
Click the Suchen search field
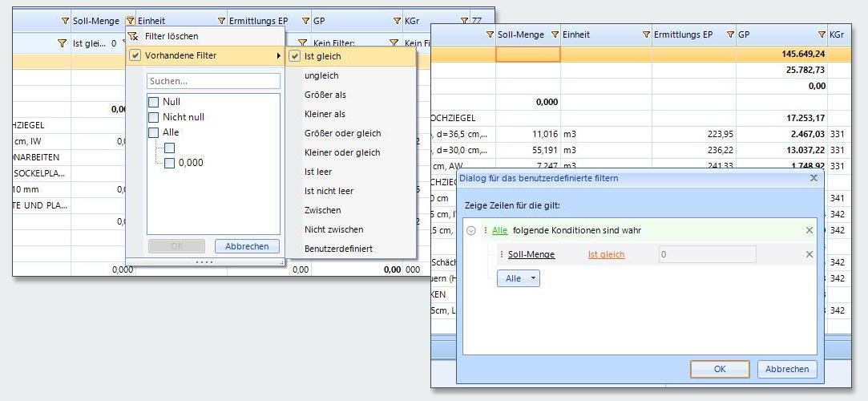213,81
